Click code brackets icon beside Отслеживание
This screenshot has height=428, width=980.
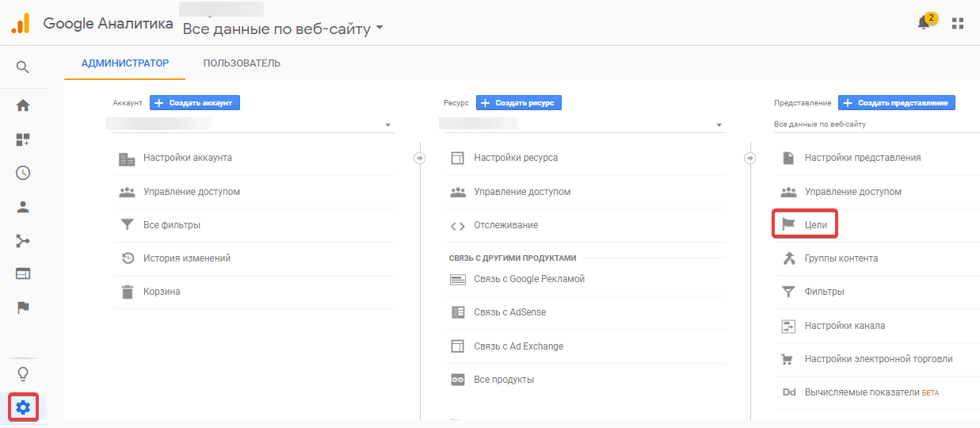(x=457, y=226)
